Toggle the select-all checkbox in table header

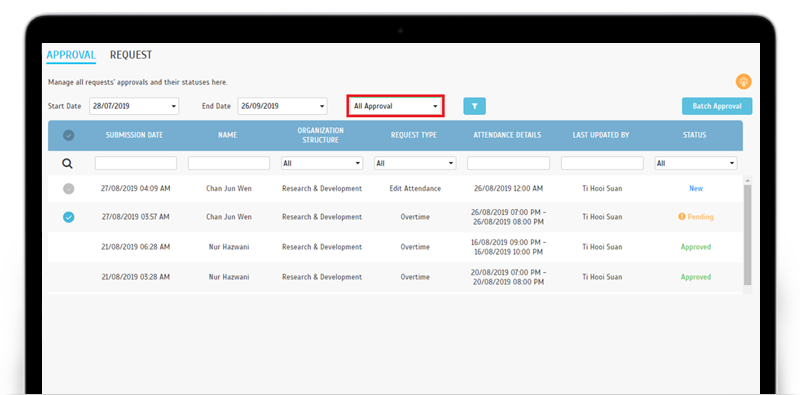coord(68,135)
